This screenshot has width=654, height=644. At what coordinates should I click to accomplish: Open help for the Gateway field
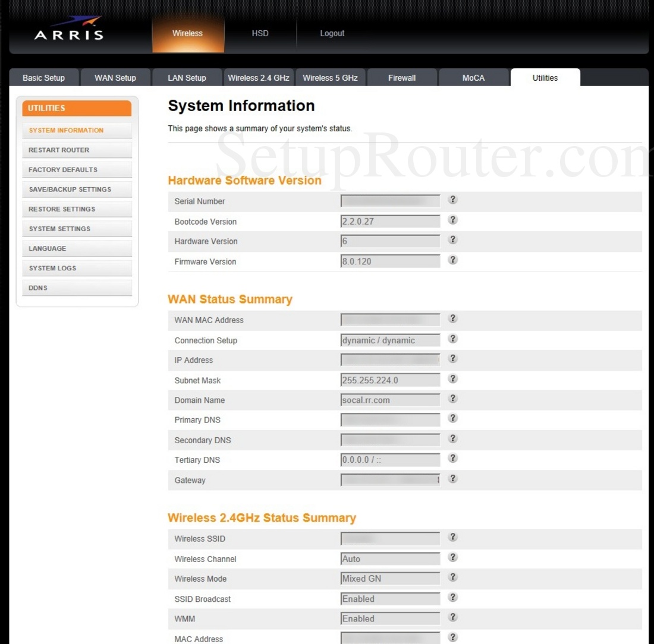click(452, 478)
